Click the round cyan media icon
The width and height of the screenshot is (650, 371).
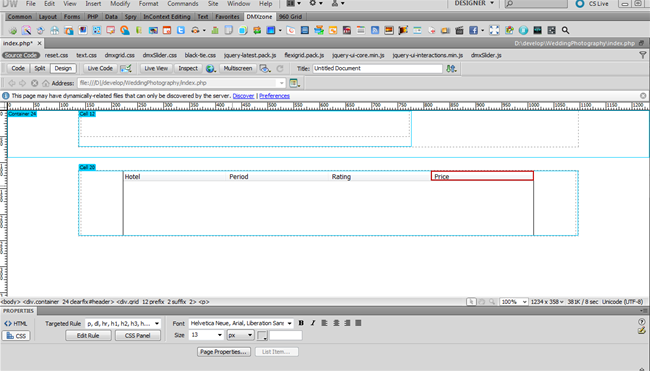[524, 30]
